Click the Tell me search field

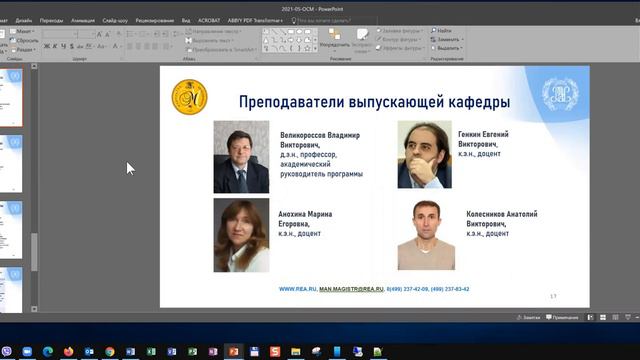(334, 20)
